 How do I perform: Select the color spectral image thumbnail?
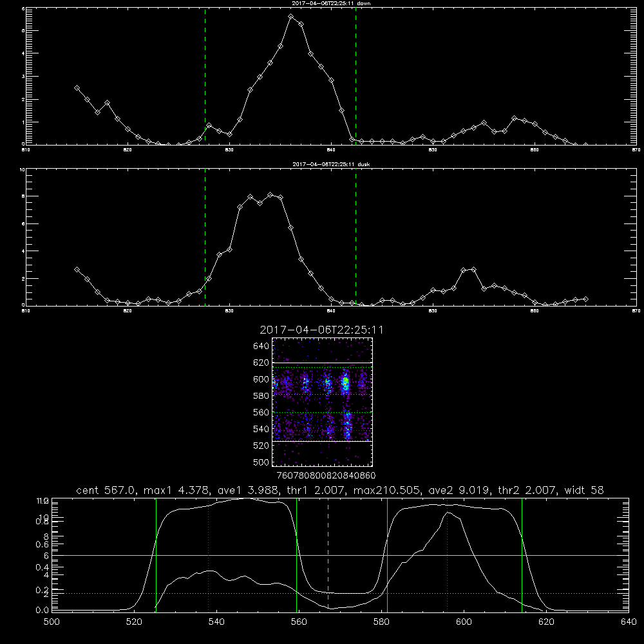(322, 402)
